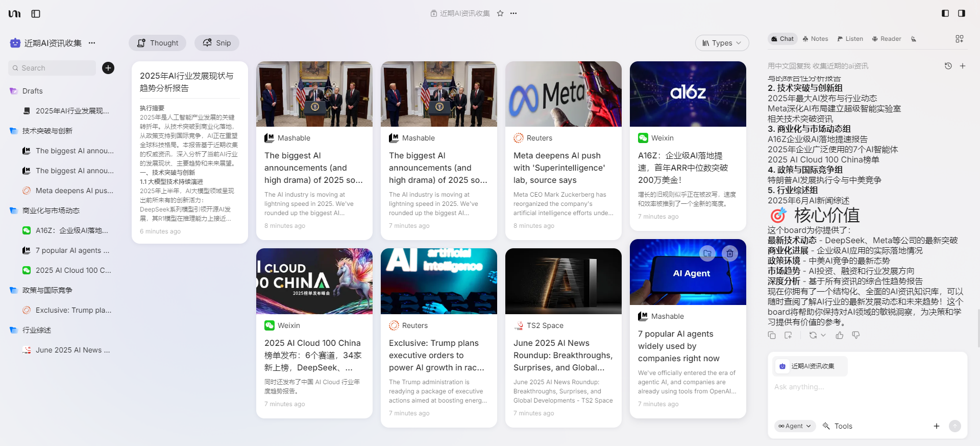Open the Tools menu
The height and width of the screenshot is (446, 980).
coord(838,426)
